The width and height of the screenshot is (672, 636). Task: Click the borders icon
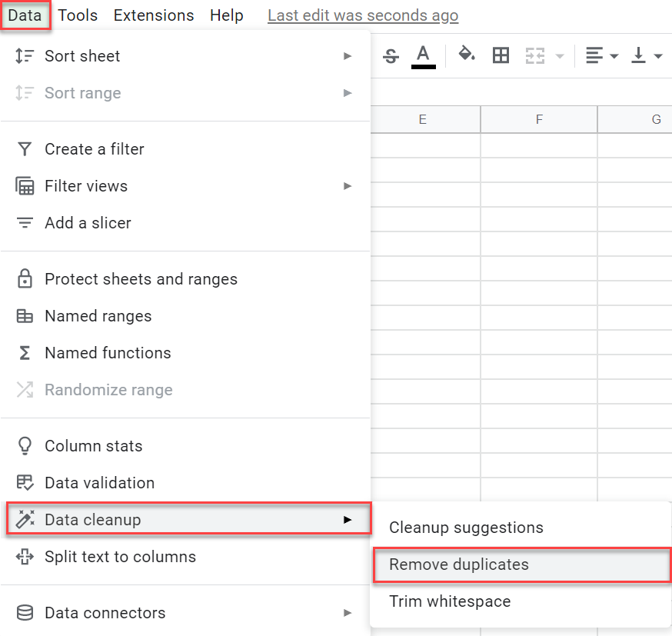click(x=501, y=55)
